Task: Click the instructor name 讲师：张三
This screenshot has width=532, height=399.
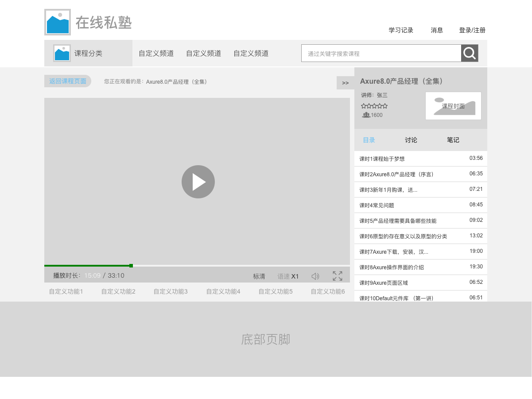Action: click(x=374, y=95)
